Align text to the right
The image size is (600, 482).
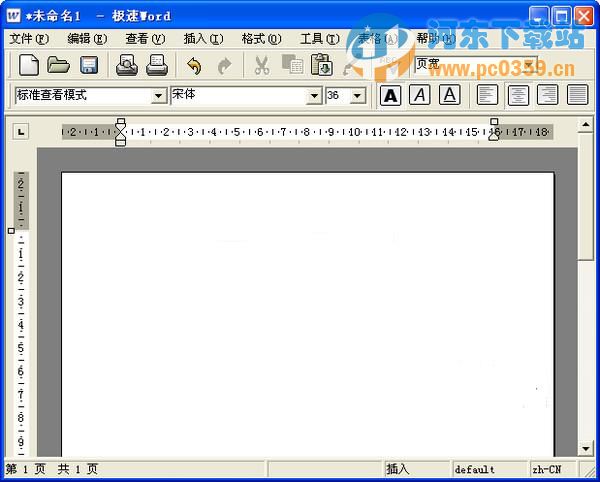[x=548, y=95]
